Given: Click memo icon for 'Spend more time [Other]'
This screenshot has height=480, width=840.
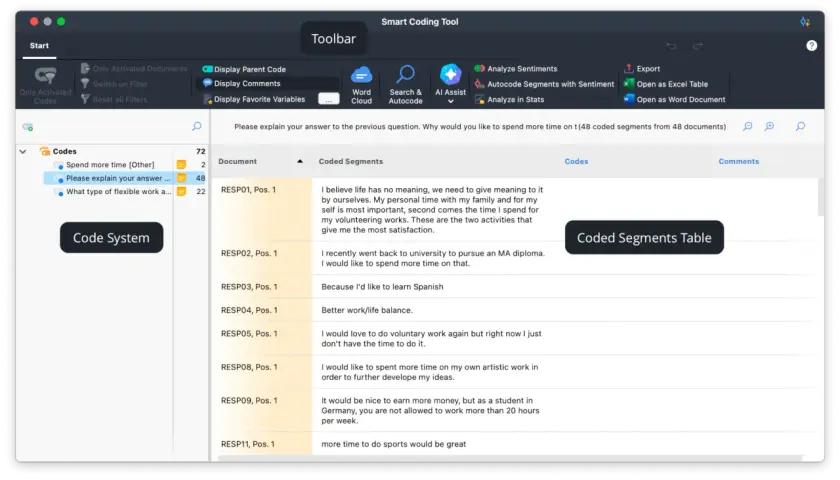Looking at the screenshot, I should [x=182, y=165].
